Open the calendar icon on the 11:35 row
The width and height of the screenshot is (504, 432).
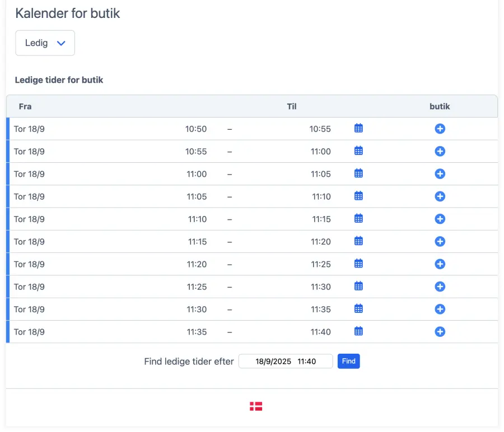tap(358, 331)
